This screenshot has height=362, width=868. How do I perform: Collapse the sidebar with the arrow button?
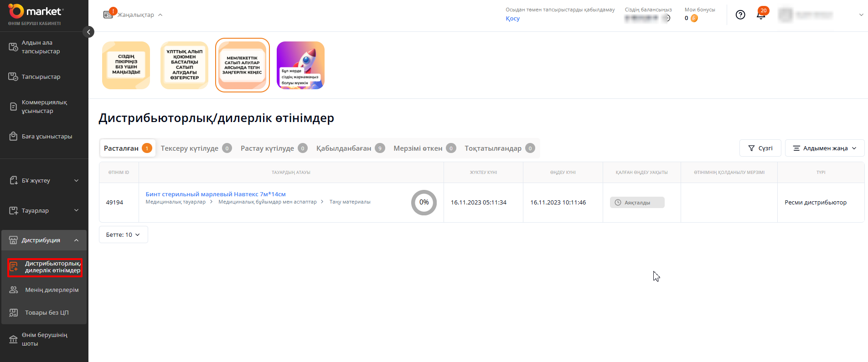[88, 31]
